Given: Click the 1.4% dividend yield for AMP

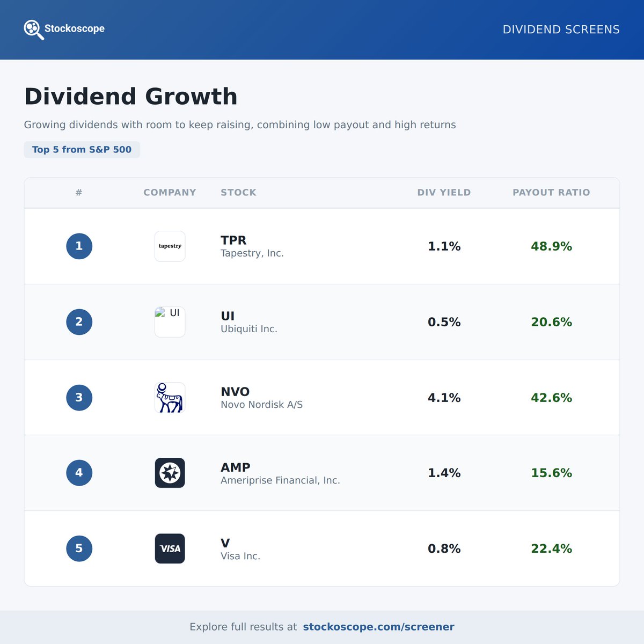Looking at the screenshot, I should [x=444, y=473].
